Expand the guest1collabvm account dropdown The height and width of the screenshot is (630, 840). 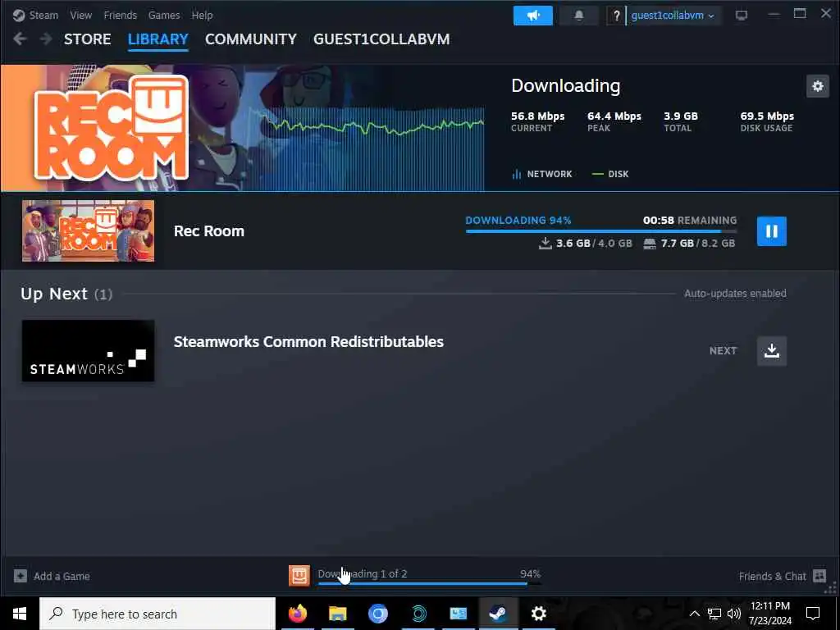(x=673, y=16)
